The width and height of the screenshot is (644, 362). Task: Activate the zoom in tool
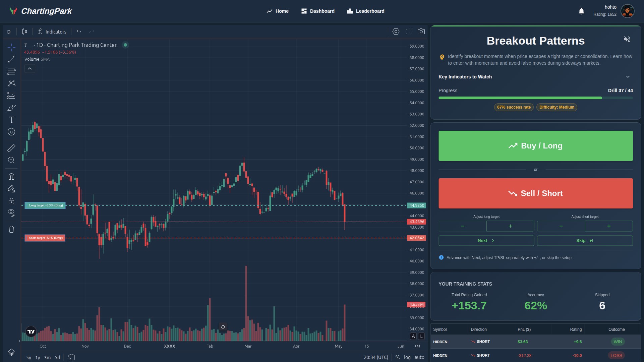point(11,160)
